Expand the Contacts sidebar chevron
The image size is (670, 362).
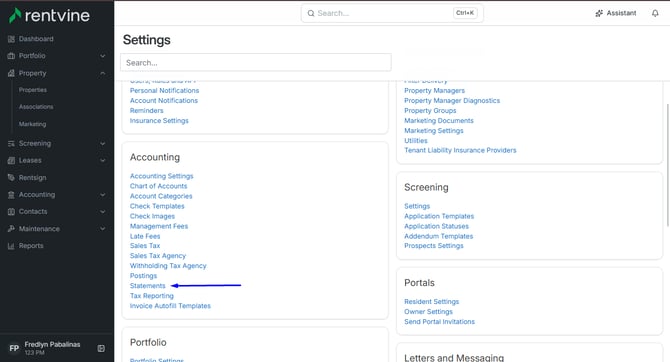click(x=103, y=212)
